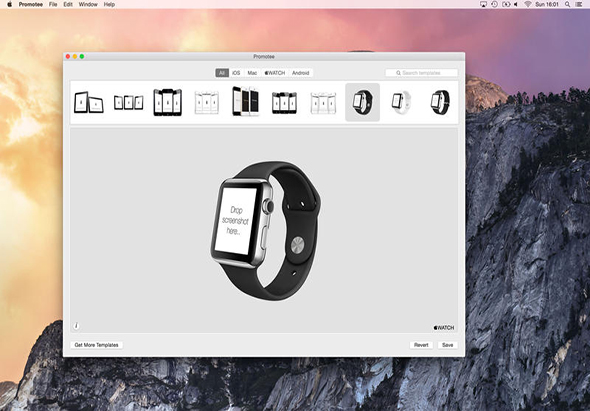
Task: Open the Help menu
Action: click(109, 4)
